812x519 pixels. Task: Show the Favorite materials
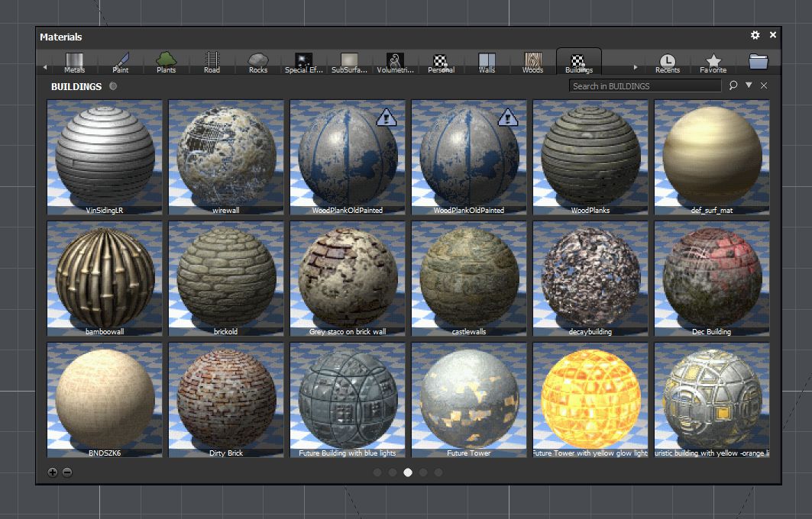coord(713,63)
